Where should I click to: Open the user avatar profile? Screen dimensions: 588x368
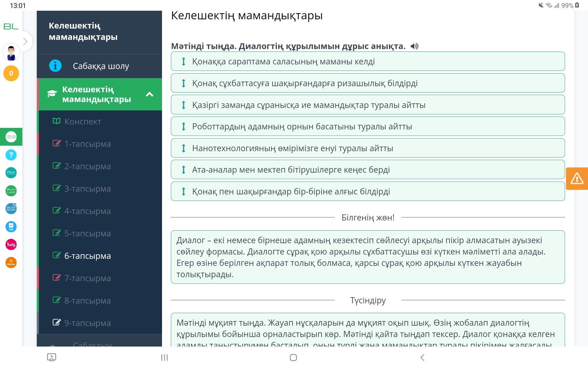pyautogui.click(x=11, y=52)
